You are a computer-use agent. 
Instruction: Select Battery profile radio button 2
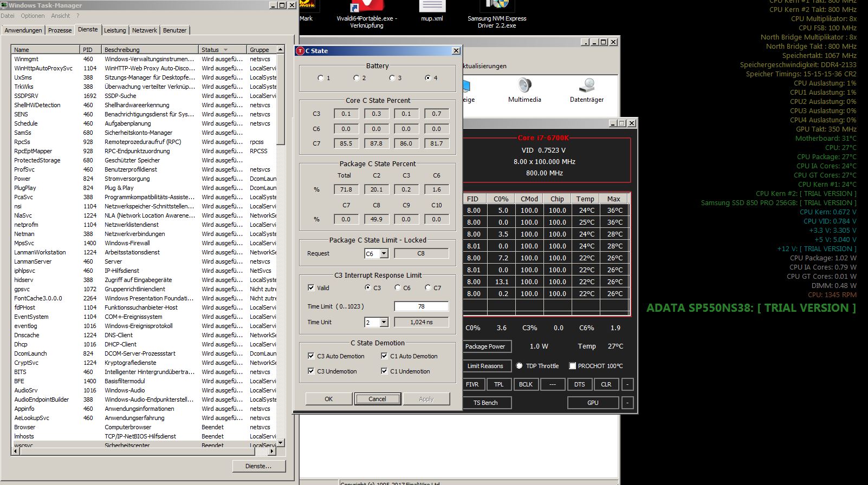(x=356, y=78)
